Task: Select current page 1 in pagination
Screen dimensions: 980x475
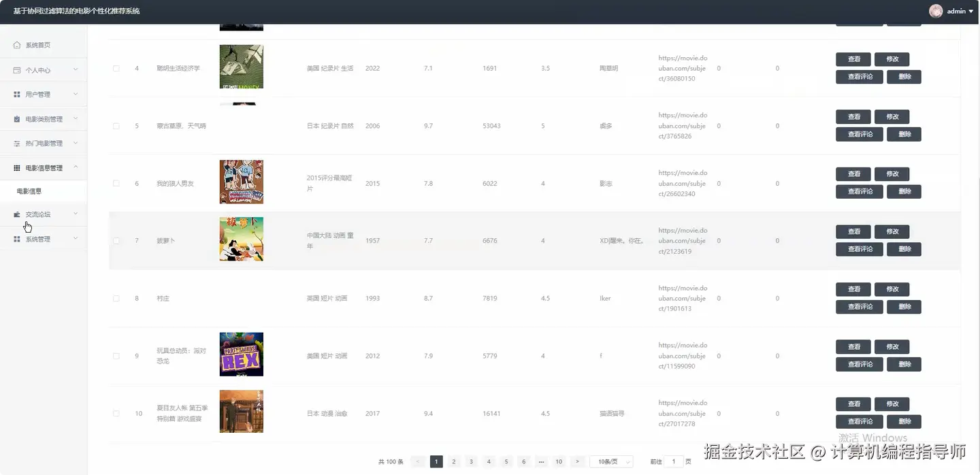Action: [x=436, y=461]
